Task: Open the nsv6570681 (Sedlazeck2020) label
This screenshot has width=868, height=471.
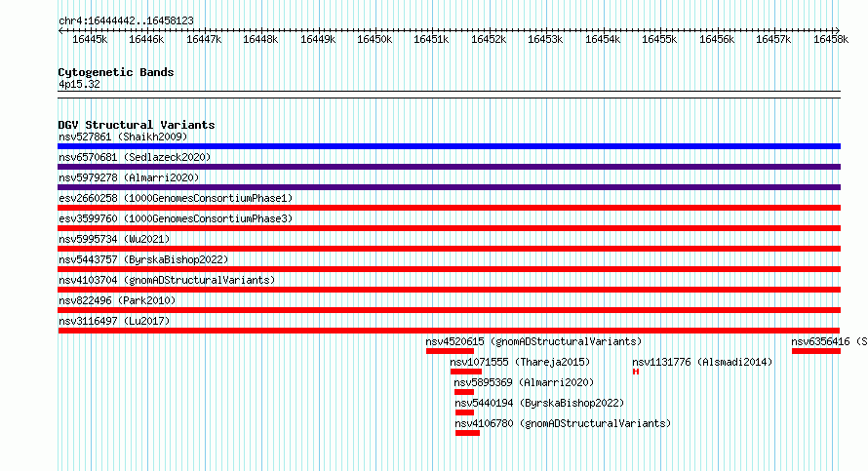Action: click(135, 157)
